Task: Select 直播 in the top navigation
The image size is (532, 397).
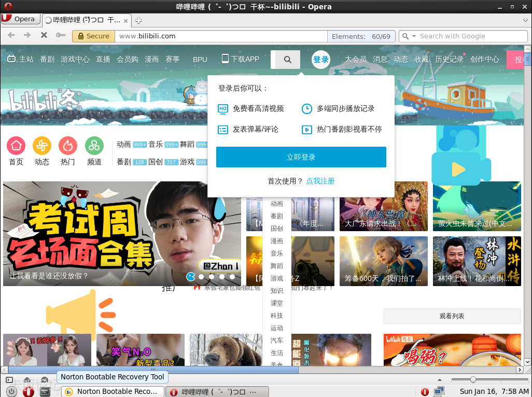Action: click(103, 60)
